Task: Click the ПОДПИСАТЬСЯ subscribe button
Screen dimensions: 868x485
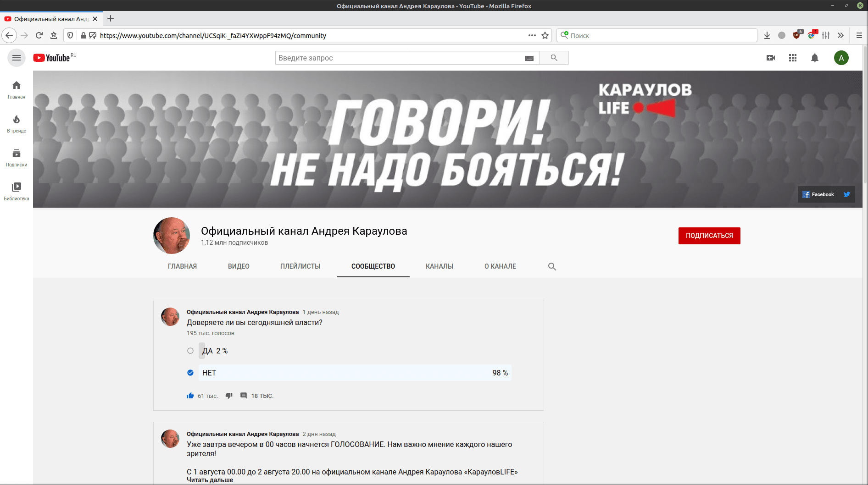Action: (709, 236)
